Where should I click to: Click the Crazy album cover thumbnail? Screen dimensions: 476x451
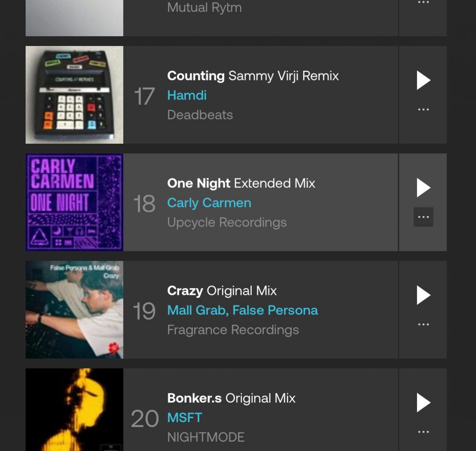tap(74, 310)
